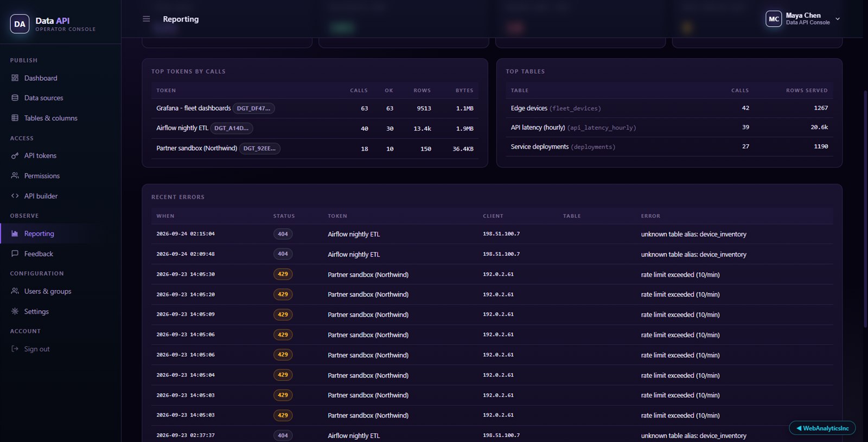Click the Dashboard grid icon

15,78
